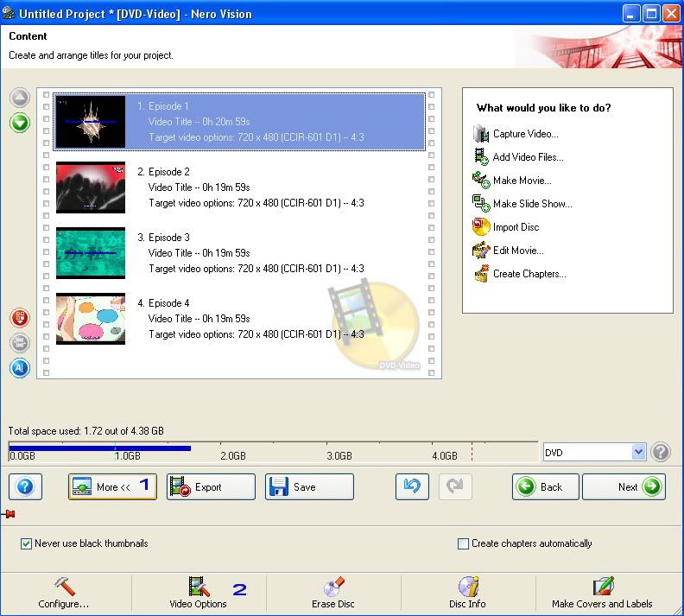Click the Erase Disc icon
This screenshot has height=616, width=684.
click(x=333, y=587)
